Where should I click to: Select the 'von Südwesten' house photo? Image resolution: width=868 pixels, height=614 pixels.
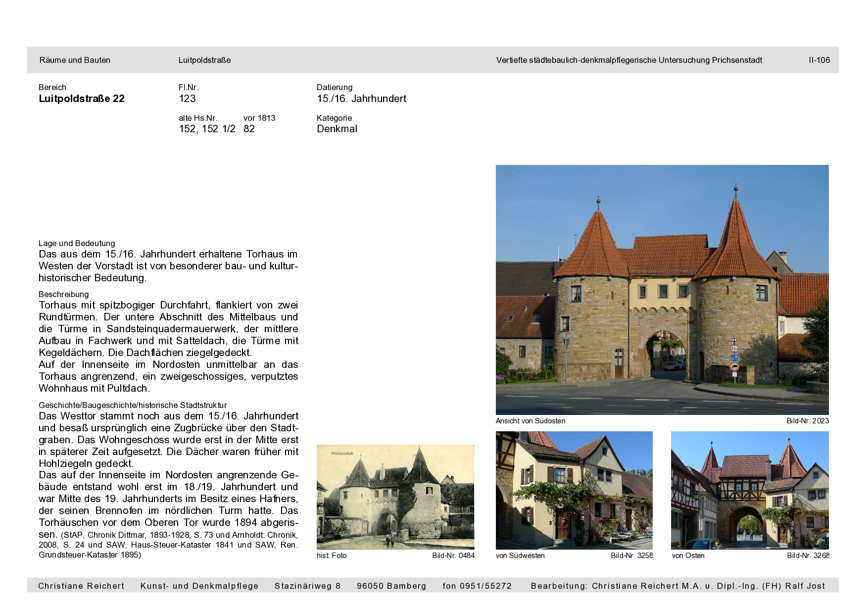(574, 490)
